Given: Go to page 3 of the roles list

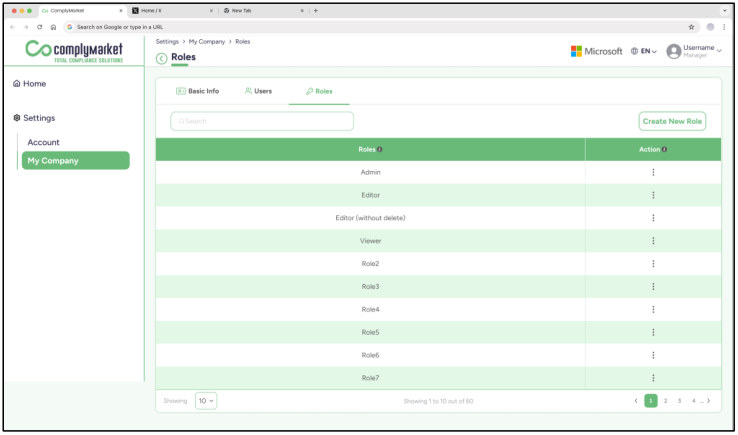Looking at the screenshot, I should click(x=679, y=401).
